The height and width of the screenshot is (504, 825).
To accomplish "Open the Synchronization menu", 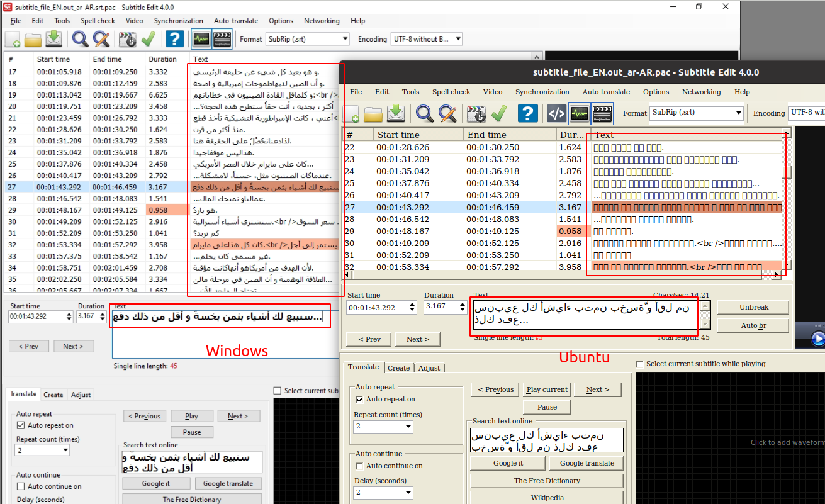I will coord(542,92).
